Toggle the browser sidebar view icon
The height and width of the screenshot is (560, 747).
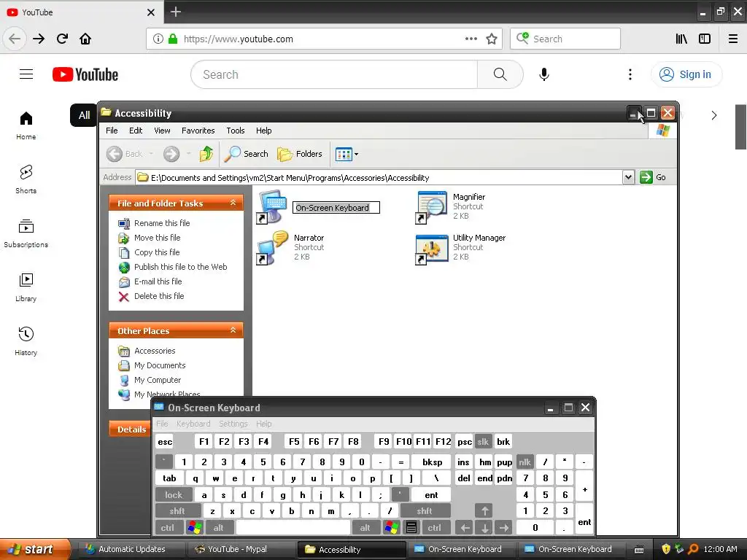point(705,39)
